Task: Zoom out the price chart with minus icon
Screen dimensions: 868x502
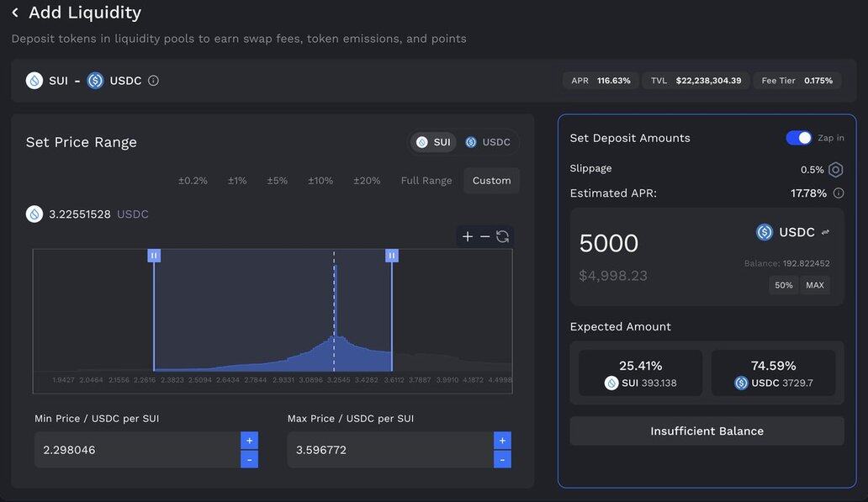Action: pyautogui.click(x=484, y=236)
